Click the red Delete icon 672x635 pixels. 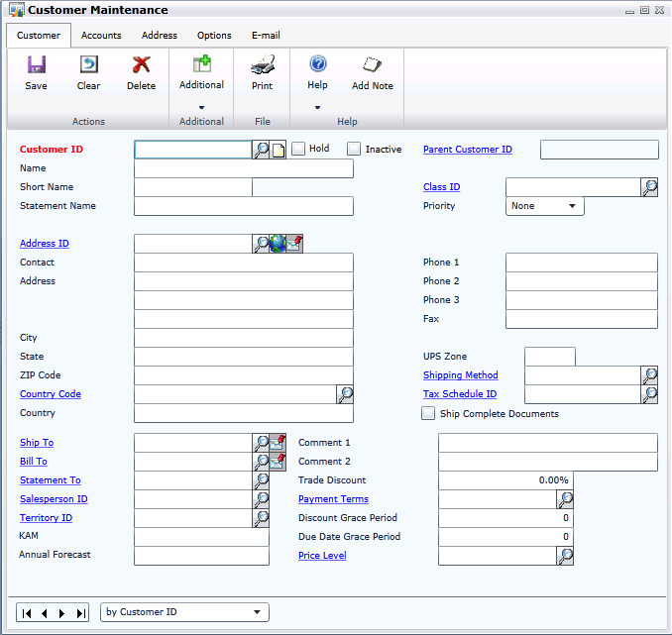coord(141,65)
